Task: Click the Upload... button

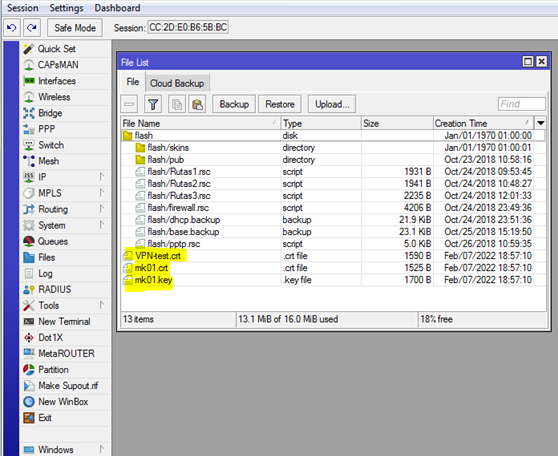Action: [332, 104]
